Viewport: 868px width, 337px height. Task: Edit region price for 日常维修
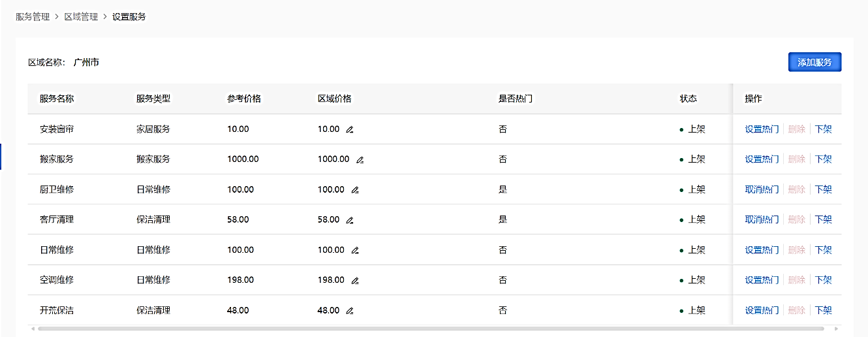click(355, 250)
